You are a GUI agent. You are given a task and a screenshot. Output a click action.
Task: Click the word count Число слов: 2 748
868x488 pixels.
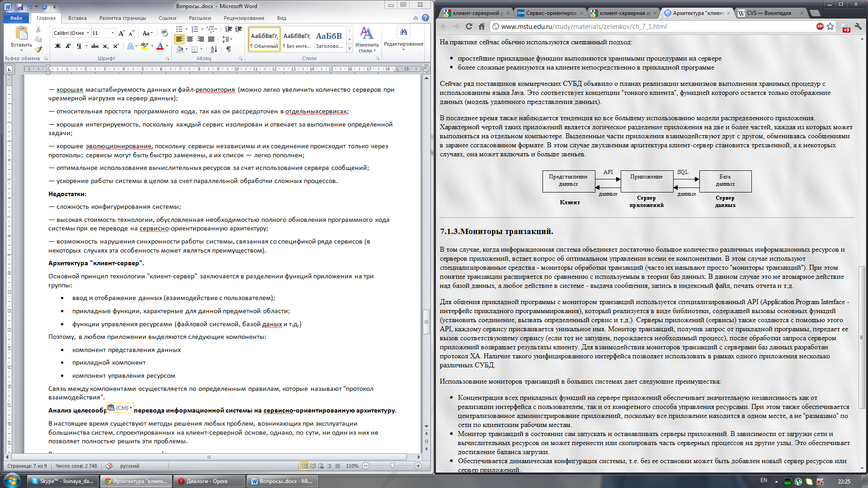(76, 466)
